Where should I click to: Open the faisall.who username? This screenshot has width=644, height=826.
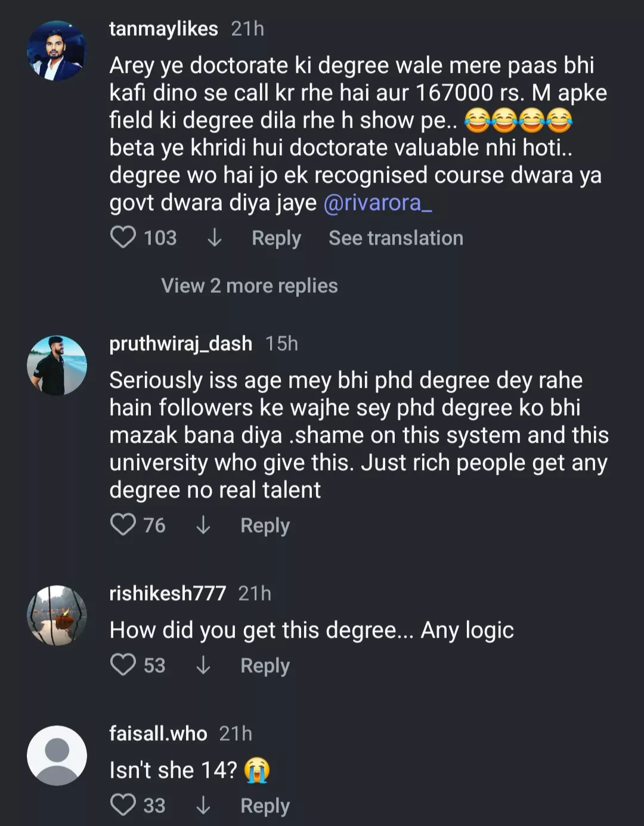pyautogui.click(x=158, y=733)
